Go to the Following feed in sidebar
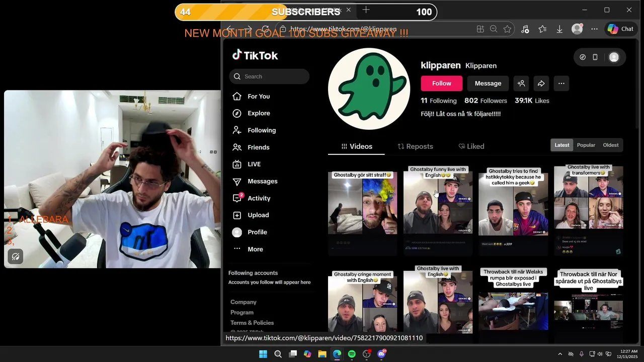644x362 pixels. (254, 130)
